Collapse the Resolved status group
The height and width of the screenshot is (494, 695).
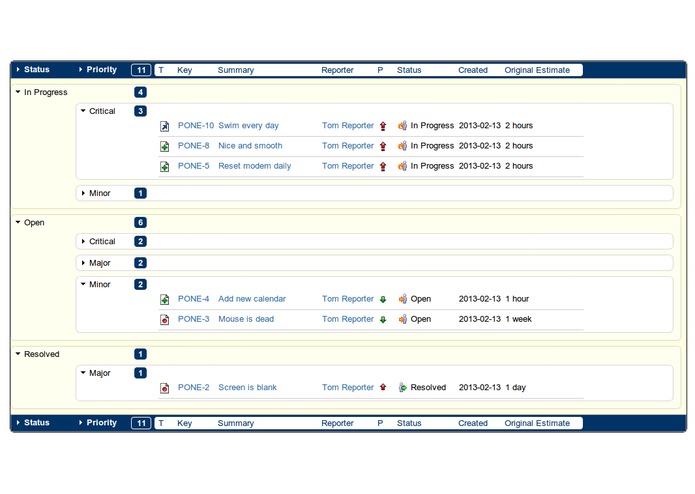[18, 354]
